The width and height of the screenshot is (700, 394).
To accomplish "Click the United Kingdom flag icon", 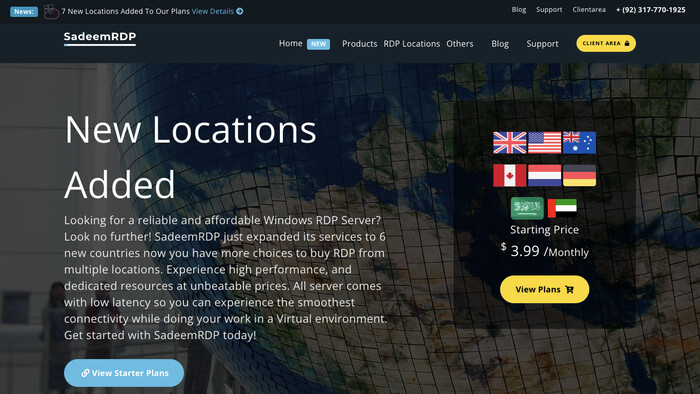I will 509,143.
